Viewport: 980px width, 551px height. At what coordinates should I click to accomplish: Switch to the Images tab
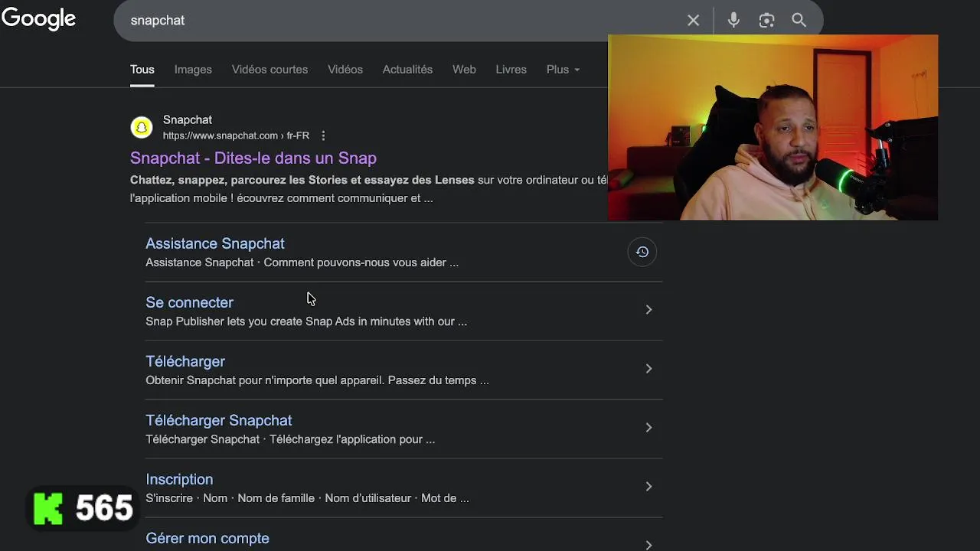(x=193, y=70)
